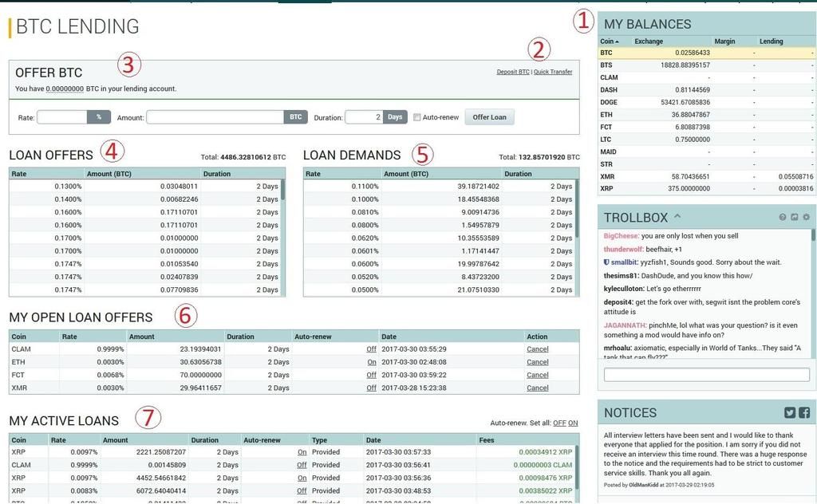817x504 pixels.
Task: Open Trollbox settings gear
Action: 806,217
